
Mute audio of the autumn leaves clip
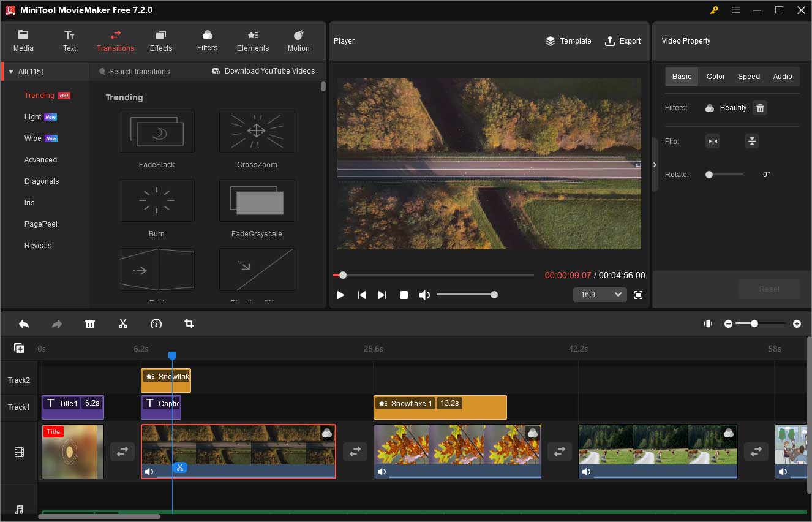pos(382,472)
